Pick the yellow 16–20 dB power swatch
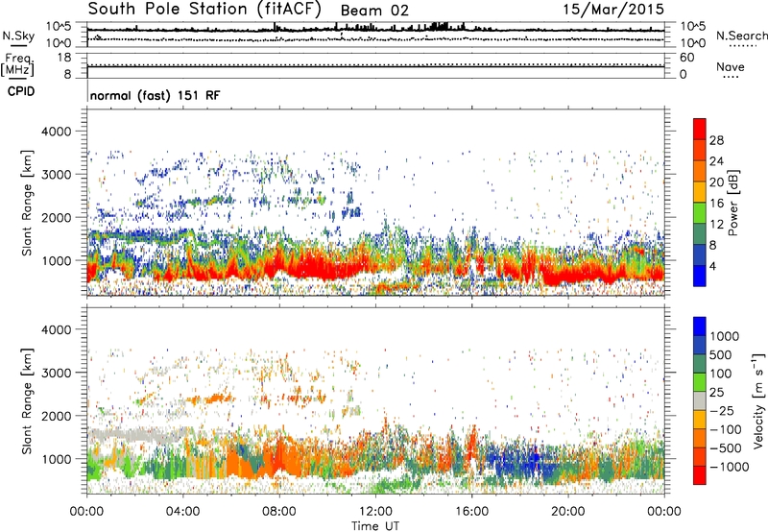 [700, 191]
